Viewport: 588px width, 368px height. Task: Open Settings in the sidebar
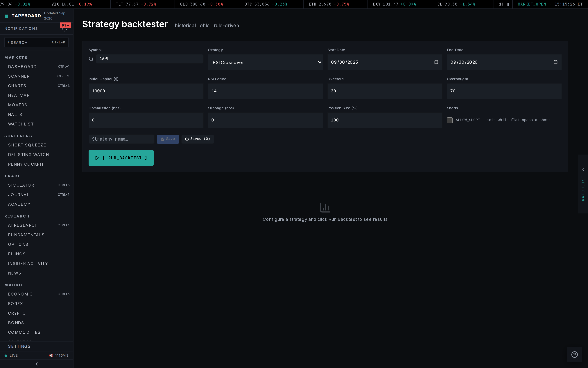point(37,346)
